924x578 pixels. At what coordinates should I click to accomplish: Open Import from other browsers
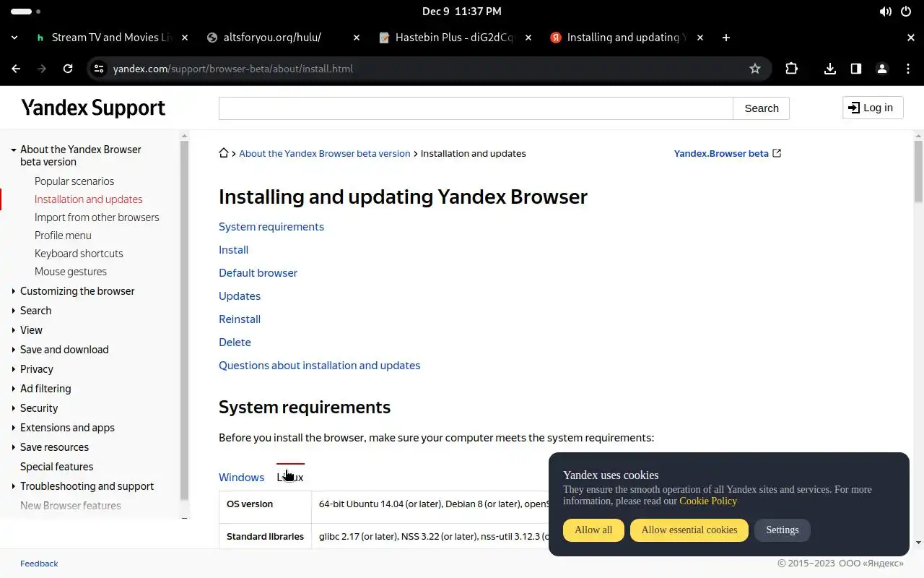pos(97,217)
